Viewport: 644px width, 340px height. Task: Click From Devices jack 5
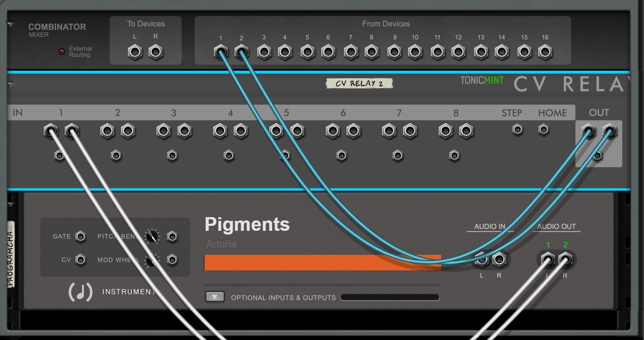tap(307, 52)
